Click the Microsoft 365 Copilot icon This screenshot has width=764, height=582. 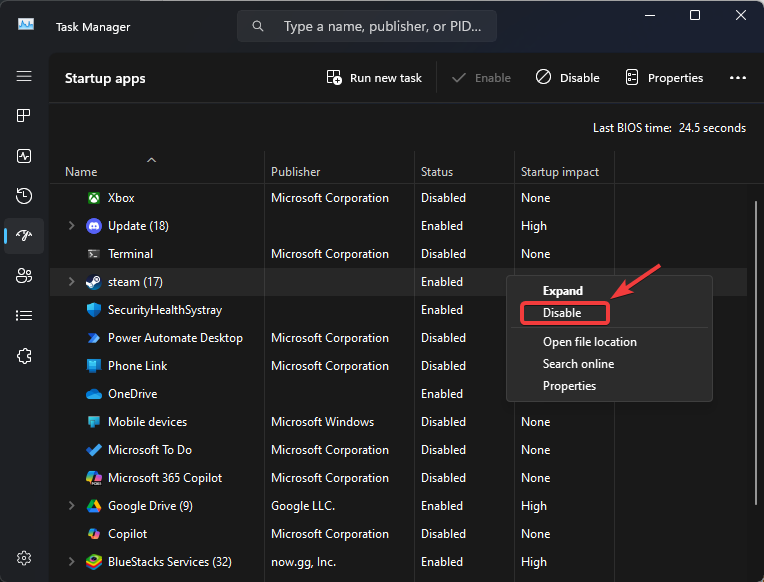(x=94, y=478)
